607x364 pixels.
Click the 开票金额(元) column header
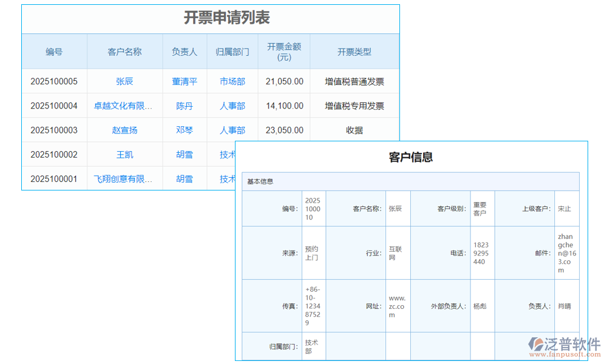pos(283,52)
